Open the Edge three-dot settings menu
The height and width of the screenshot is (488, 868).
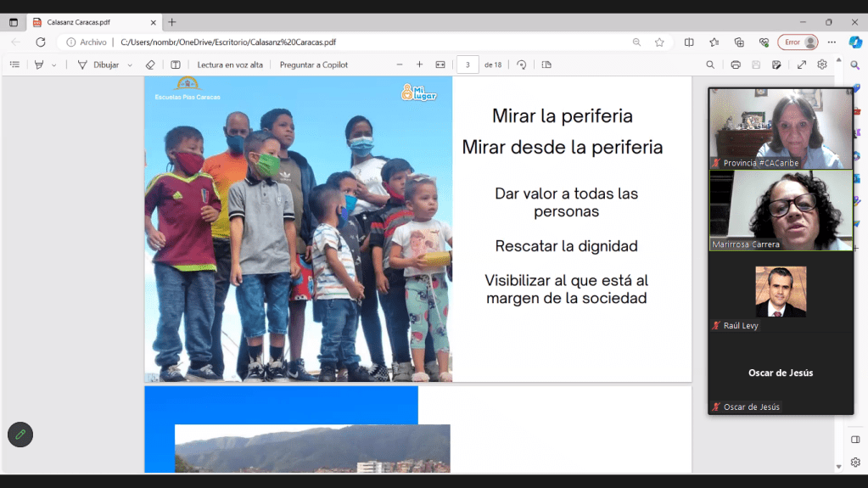pyautogui.click(x=832, y=42)
